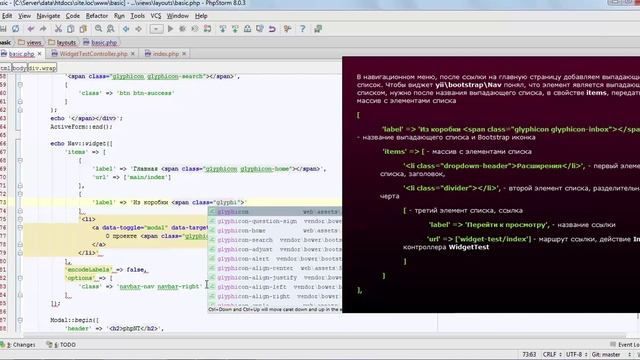Screen dimensions: 640x360
Task: Close the basic.php editor tab
Action: [x=39, y=54]
